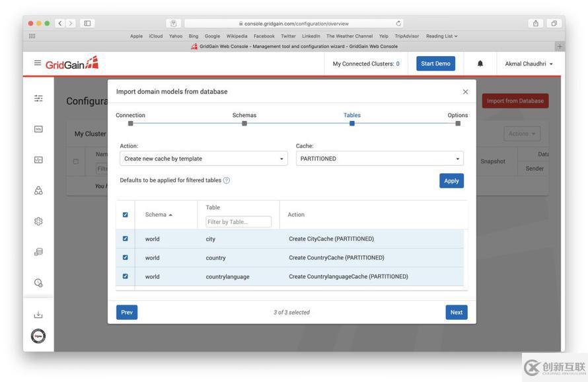588x382 pixels.
Task: Click the round Ignite badge icon
Action: point(38,336)
